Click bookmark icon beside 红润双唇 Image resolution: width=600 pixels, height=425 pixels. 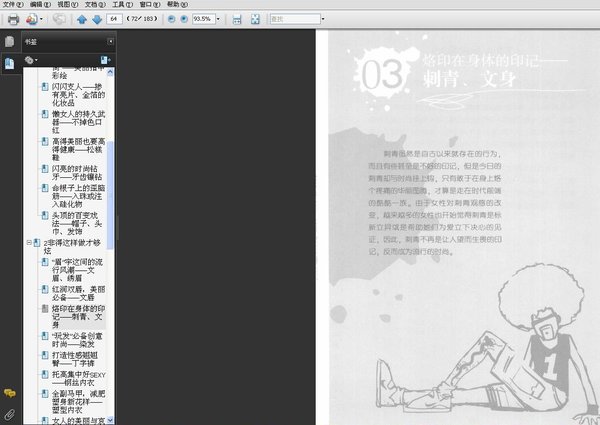(x=45, y=289)
